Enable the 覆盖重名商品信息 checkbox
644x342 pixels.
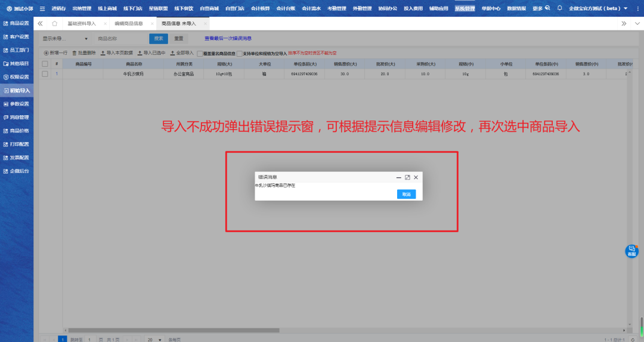pyautogui.click(x=200, y=53)
